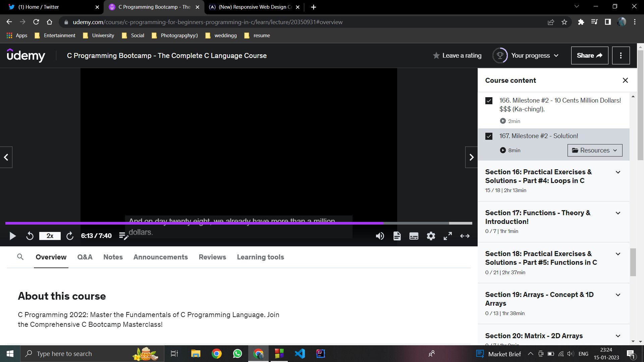The image size is (644, 362).
Task: Toggle expanded view arrows icon
Action: tap(465, 236)
